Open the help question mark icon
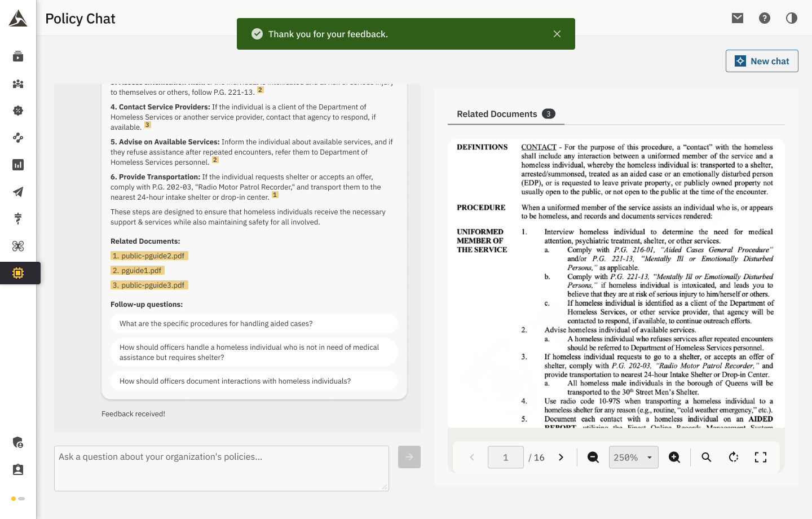 coord(764,17)
